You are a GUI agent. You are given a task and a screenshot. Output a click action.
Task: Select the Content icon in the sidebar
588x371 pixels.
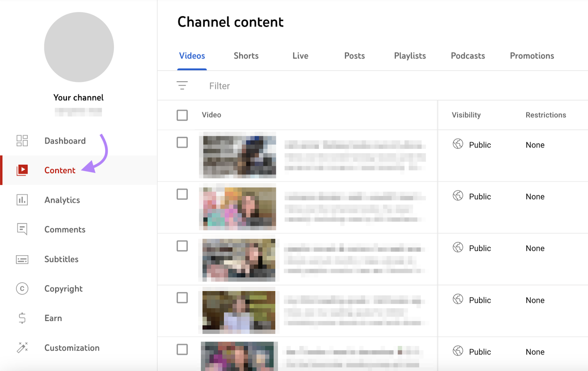click(22, 170)
